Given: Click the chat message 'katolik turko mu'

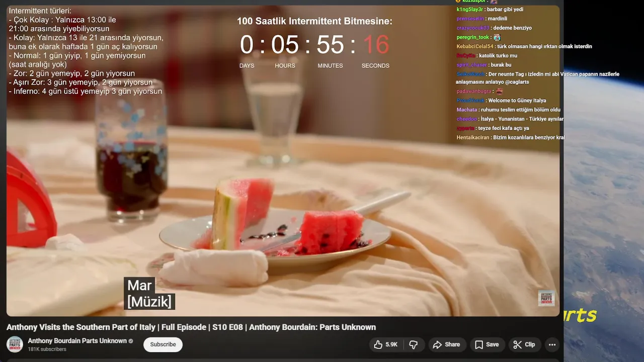Looking at the screenshot, I should pos(498,55).
